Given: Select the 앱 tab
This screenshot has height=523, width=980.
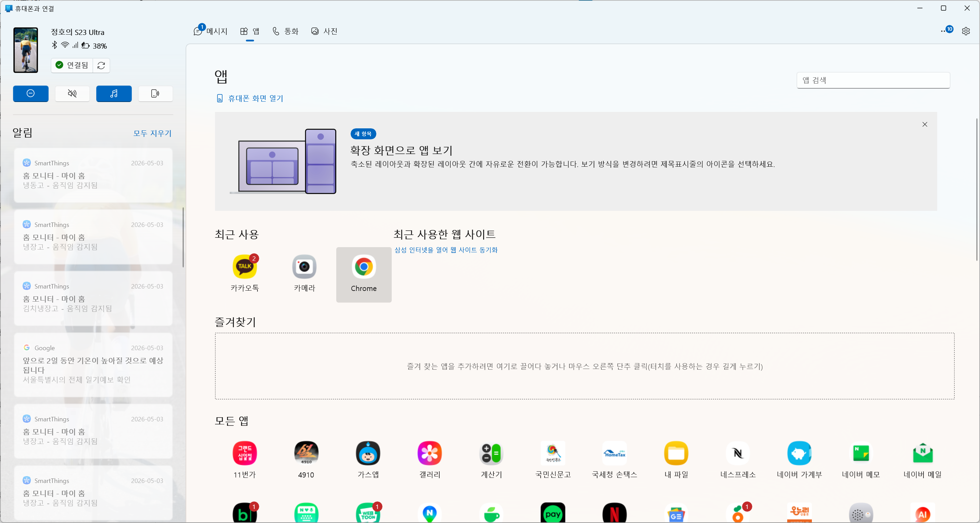Looking at the screenshot, I should (x=250, y=31).
